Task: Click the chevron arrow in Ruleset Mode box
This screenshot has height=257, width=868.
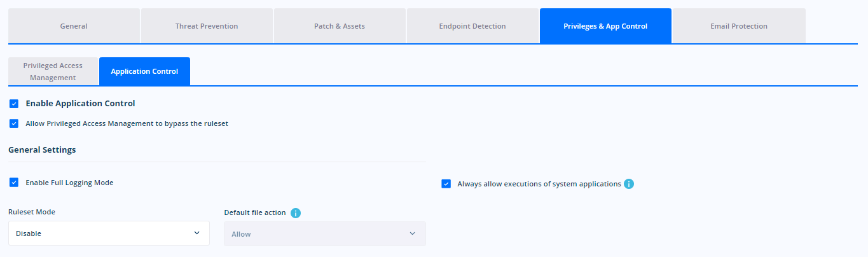Action: (196, 233)
